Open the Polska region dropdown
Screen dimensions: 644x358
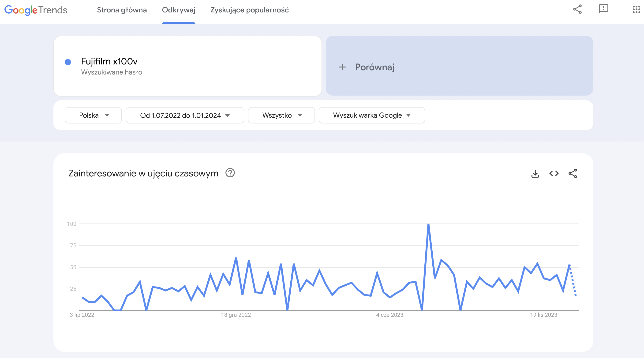[x=93, y=115]
